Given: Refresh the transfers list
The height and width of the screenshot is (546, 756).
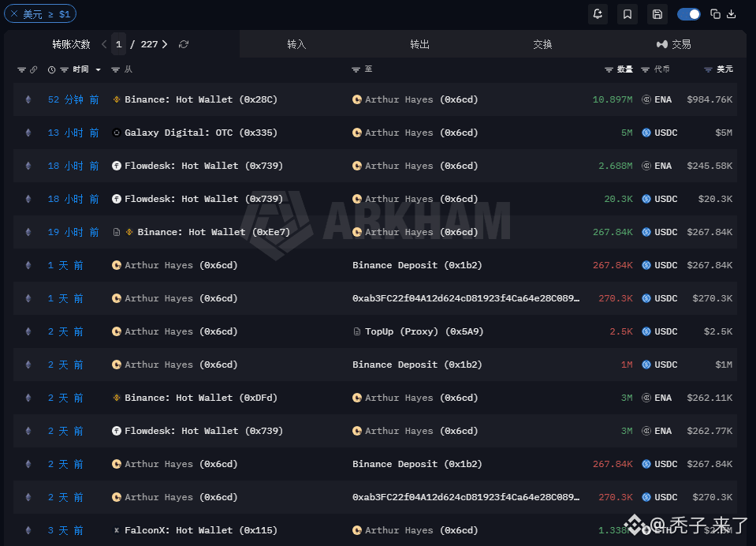Looking at the screenshot, I should click(184, 44).
